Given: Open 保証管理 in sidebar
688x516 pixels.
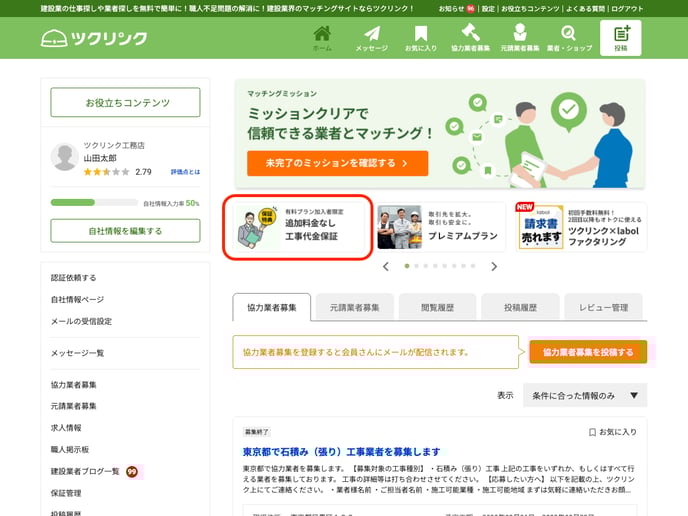Looking at the screenshot, I should click(x=66, y=493).
